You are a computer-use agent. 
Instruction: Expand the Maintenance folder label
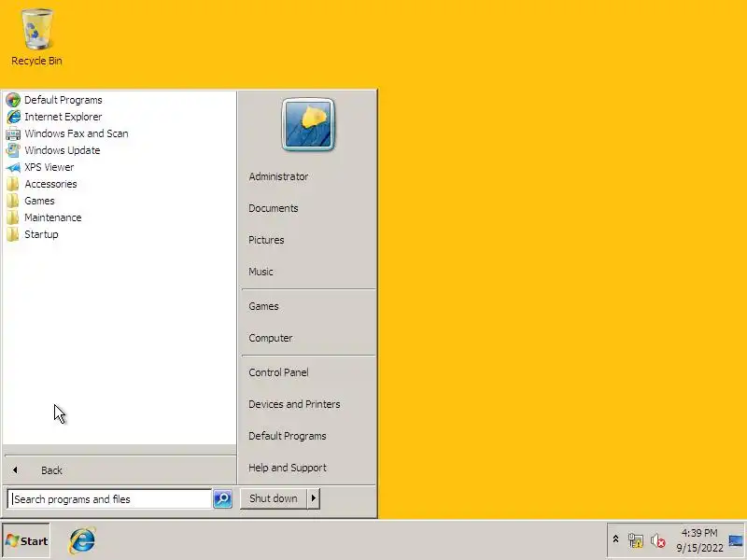click(53, 217)
